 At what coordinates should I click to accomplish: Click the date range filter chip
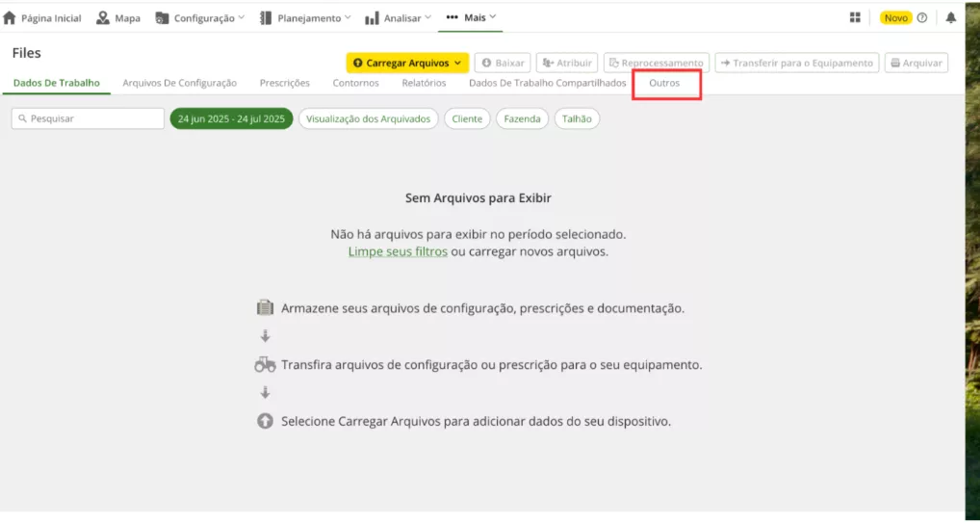tap(231, 118)
